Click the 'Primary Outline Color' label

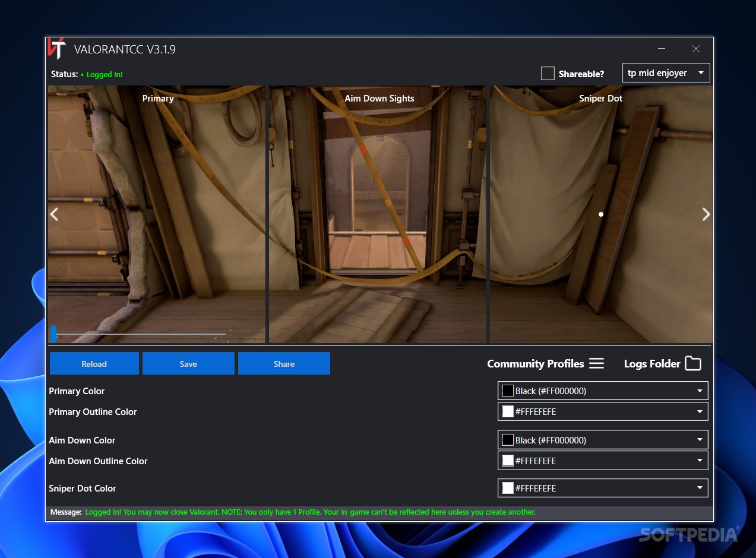[x=93, y=412]
